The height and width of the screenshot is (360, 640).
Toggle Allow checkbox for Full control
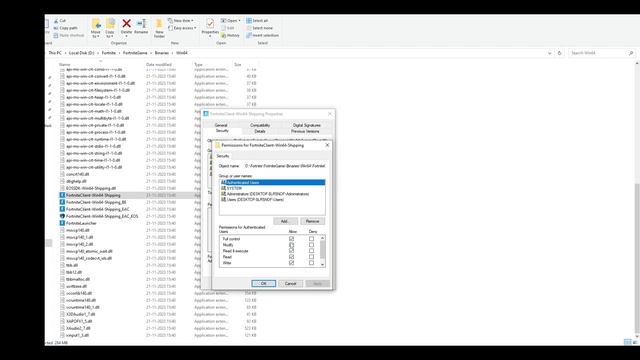point(291,239)
